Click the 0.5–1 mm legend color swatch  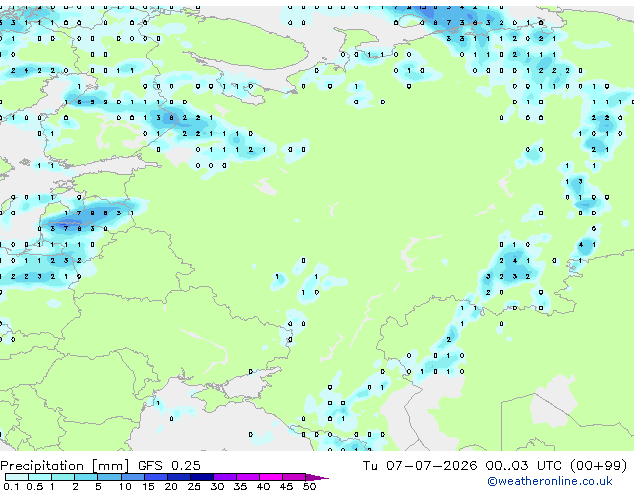tap(40, 477)
